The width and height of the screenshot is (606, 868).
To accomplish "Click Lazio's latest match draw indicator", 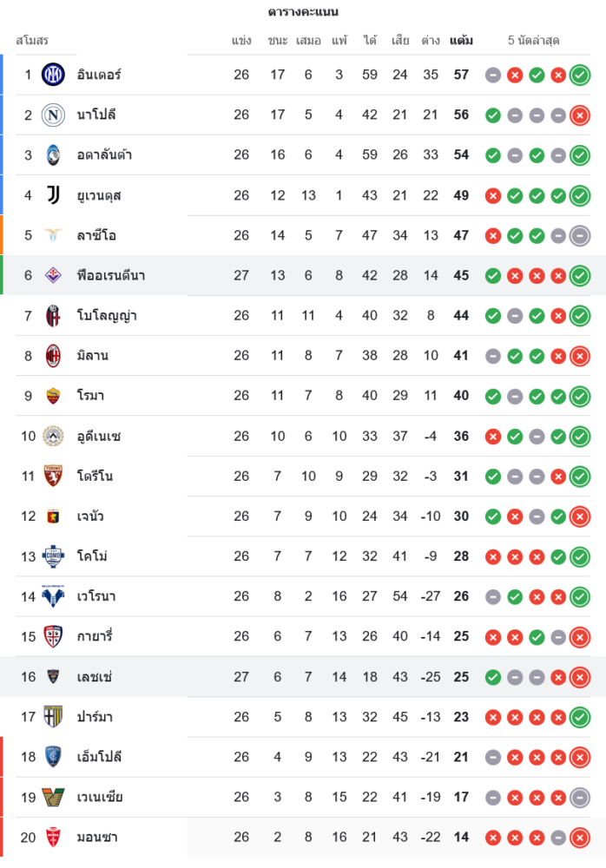I will pos(580,235).
